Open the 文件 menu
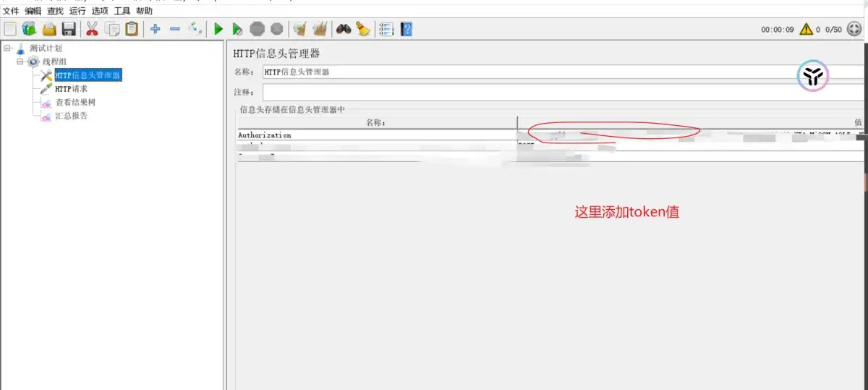Image resolution: width=868 pixels, height=390 pixels. (11, 11)
